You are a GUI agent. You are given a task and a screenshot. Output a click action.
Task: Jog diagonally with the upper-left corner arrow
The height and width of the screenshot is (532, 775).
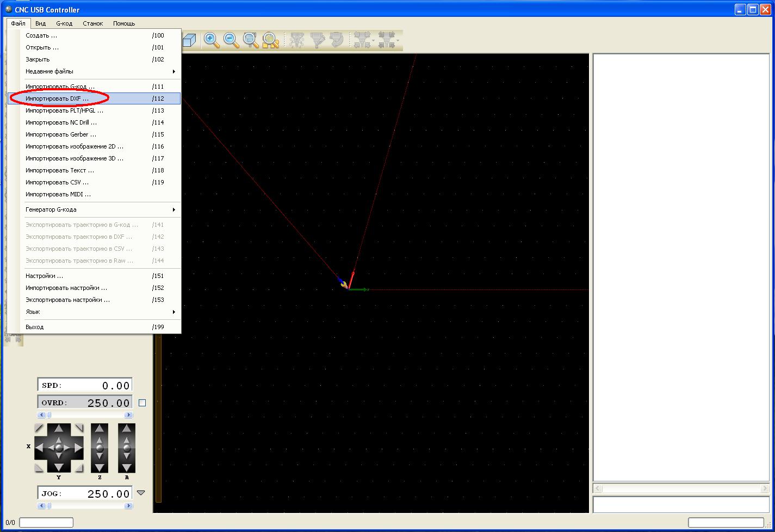[x=39, y=429]
